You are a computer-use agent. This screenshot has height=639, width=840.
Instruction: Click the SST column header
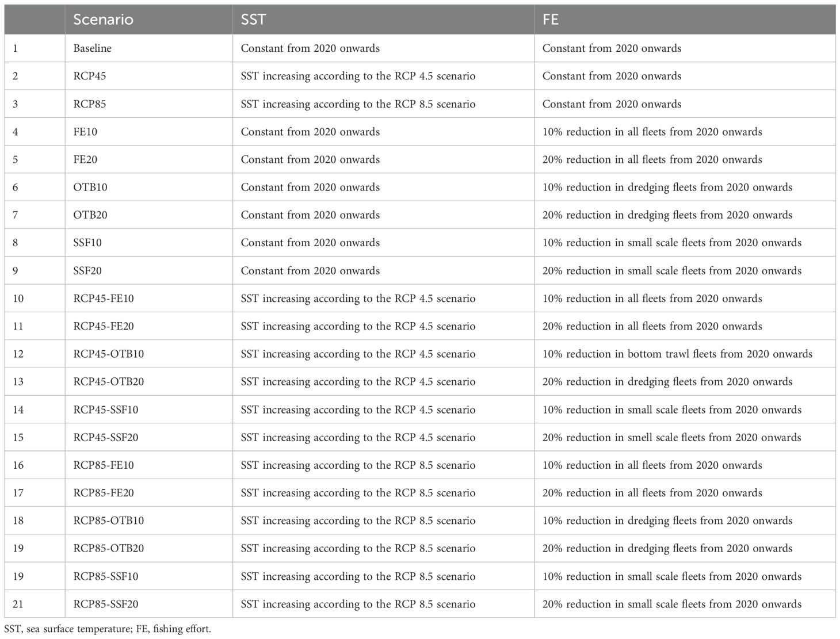point(253,20)
